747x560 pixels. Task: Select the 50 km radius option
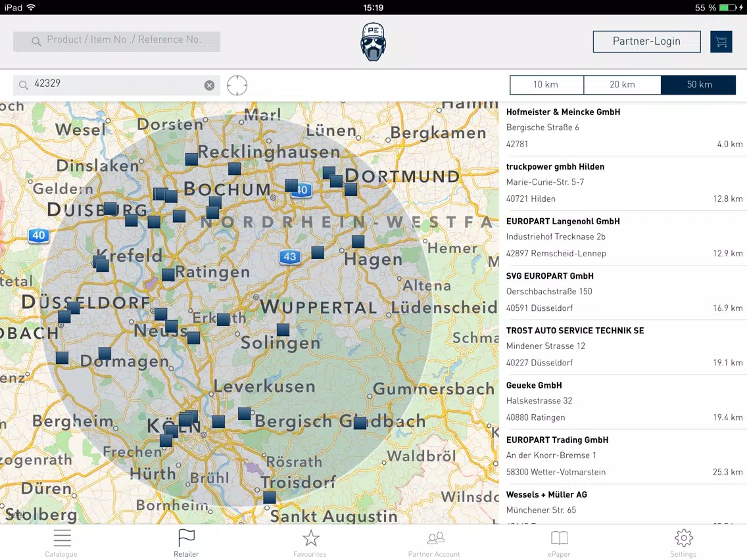698,85
